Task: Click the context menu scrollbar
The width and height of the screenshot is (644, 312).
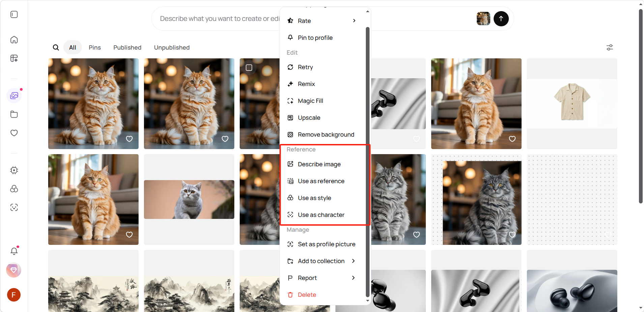Action: point(368,162)
